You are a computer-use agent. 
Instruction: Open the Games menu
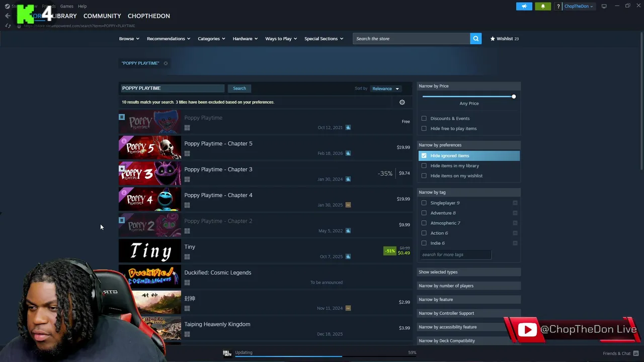coord(66,6)
